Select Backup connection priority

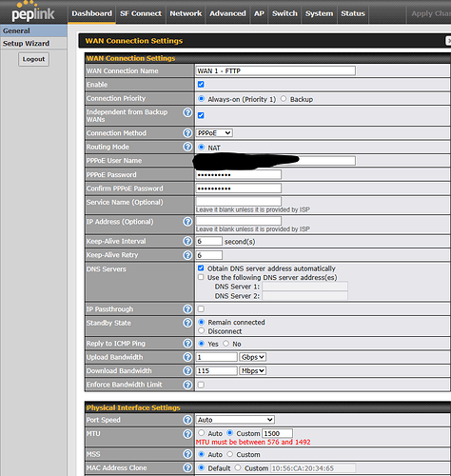[x=284, y=99]
